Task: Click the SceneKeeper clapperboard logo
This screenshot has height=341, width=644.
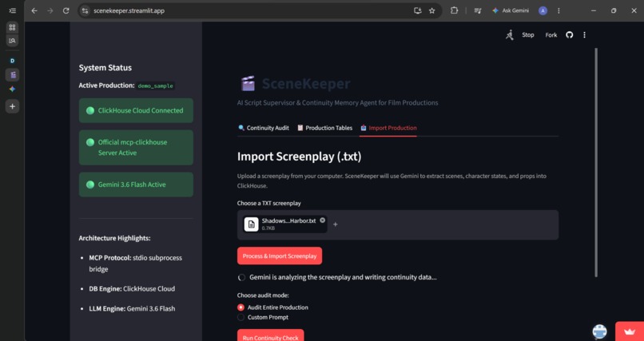Action: coord(248,83)
